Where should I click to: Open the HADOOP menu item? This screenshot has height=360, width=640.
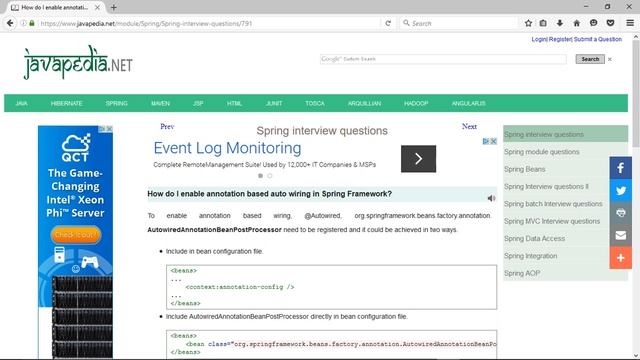416,103
